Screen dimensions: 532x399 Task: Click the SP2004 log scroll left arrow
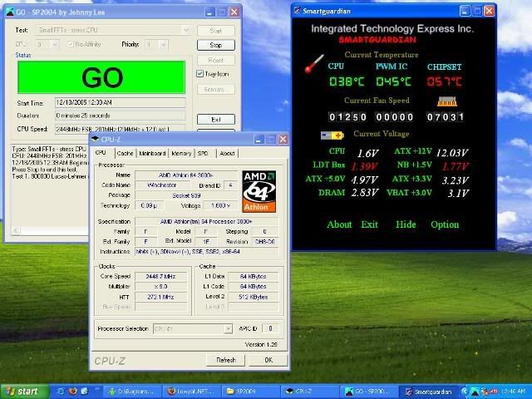tap(16, 230)
